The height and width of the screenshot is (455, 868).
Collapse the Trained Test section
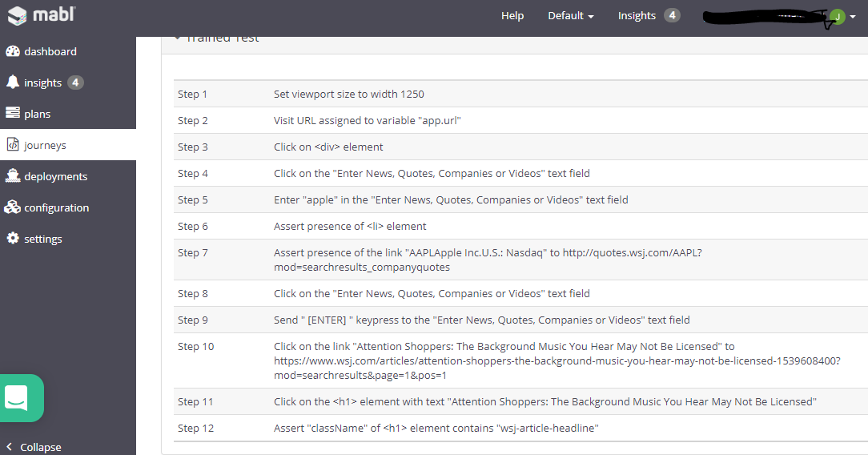click(177, 38)
